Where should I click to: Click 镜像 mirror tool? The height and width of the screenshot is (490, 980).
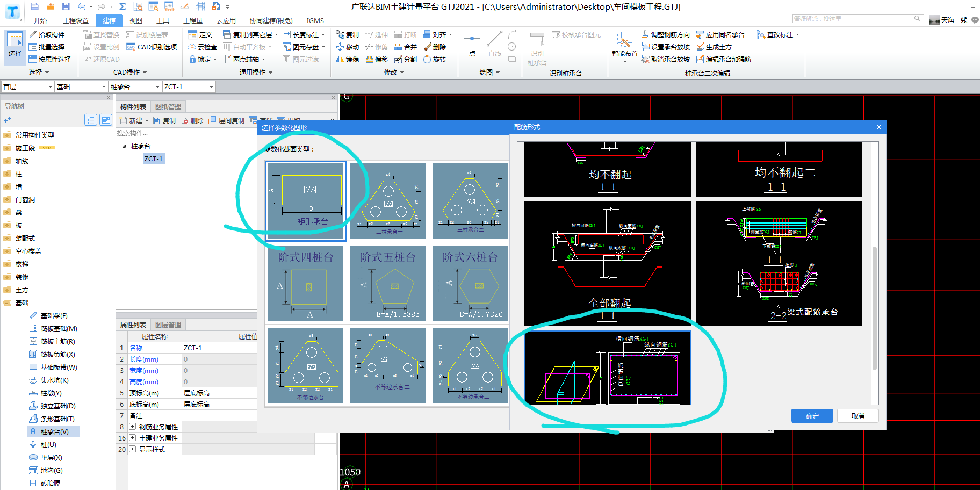[347, 59]
